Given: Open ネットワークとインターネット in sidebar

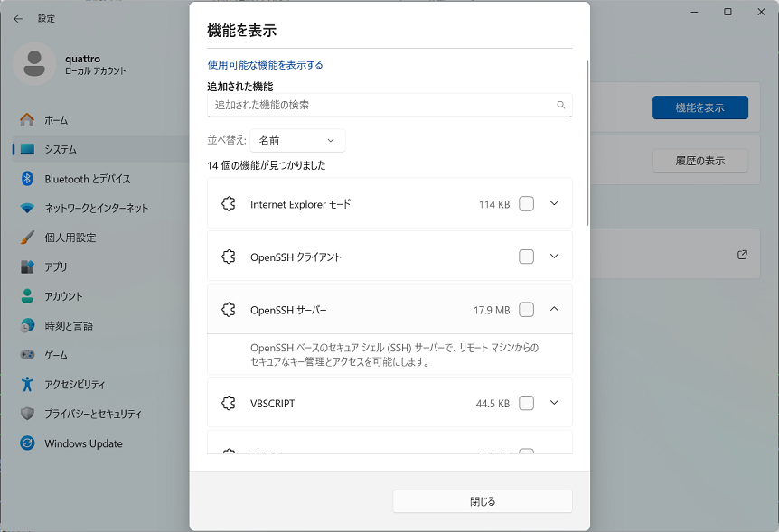Looking at the screenshot, I should coord(96,208).
